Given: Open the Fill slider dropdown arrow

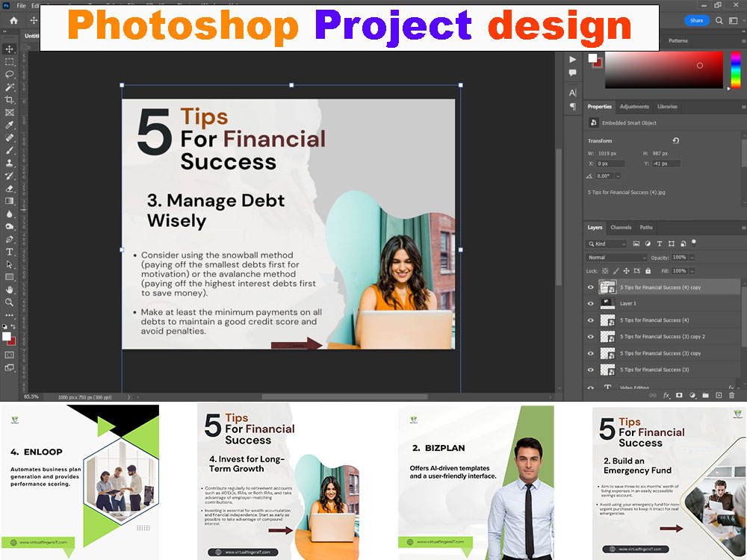Looking at the screenshot, I should click(692, 271).
